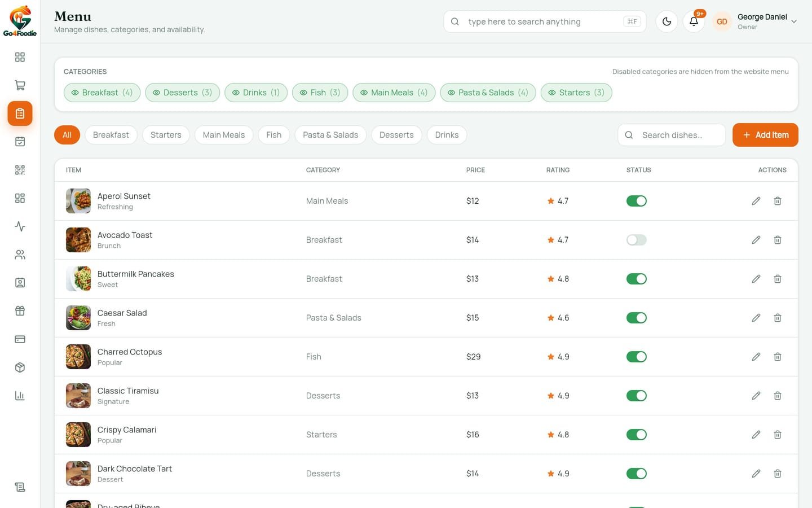
Task: Delete Avocado Toast with trash icon
Action: coord(778,240)
